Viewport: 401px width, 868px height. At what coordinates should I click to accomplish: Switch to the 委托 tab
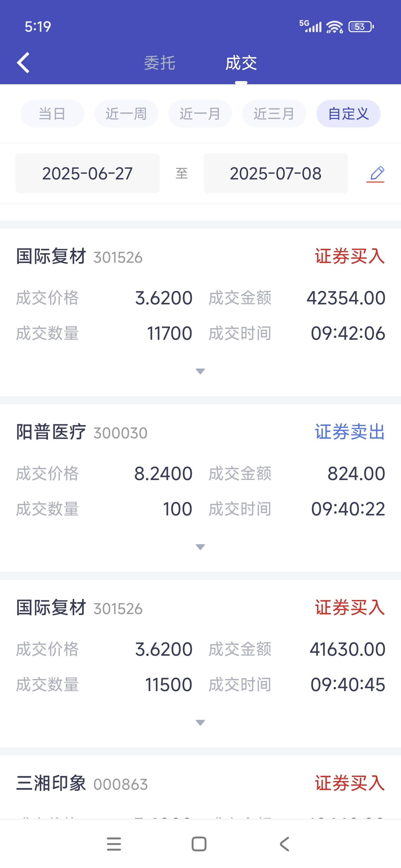click(160, 63)
